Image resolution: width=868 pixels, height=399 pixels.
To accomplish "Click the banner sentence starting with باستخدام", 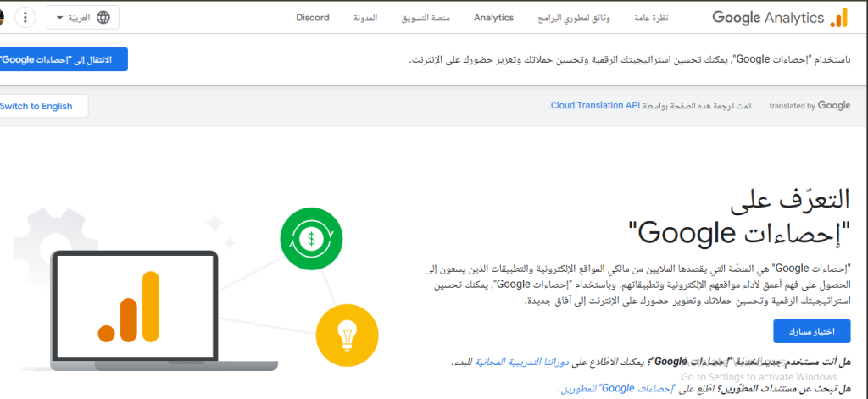I will coord(630,59).
